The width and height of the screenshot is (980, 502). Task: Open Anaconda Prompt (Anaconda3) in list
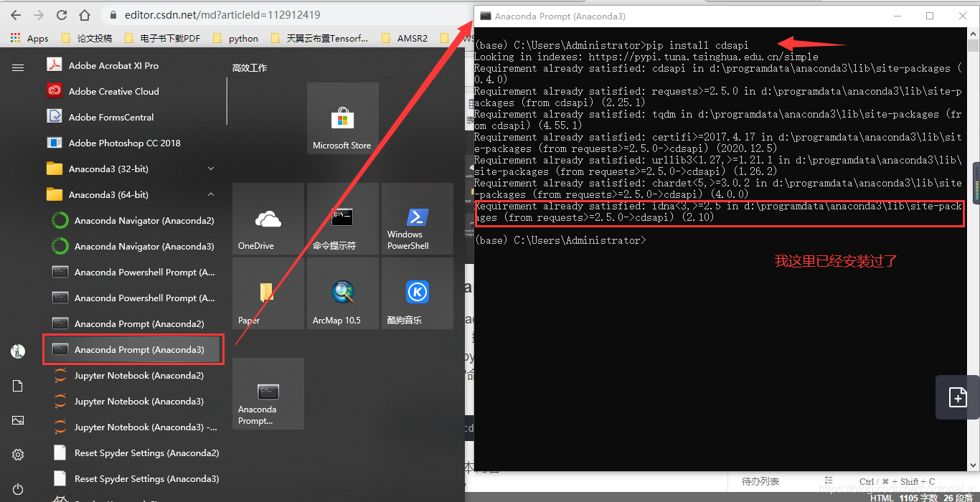[133, 349]
